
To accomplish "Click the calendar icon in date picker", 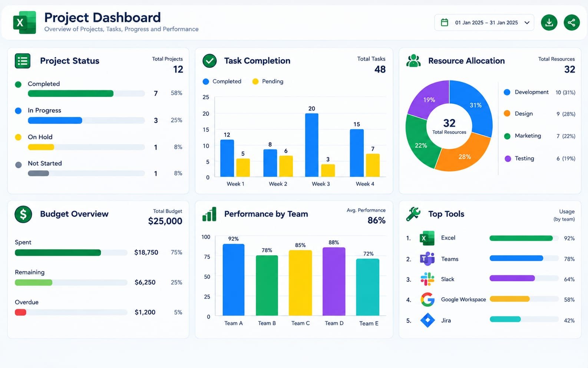I will (445, 23).
